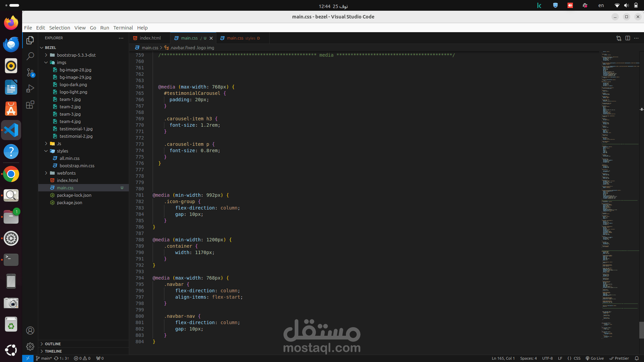Open the Manage gear icon

click(30, 347)
